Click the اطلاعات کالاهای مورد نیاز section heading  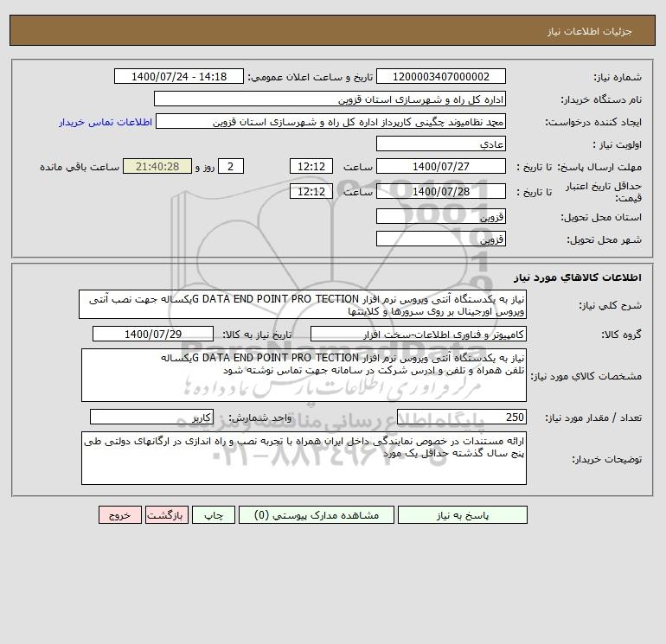tap(578, 277)
